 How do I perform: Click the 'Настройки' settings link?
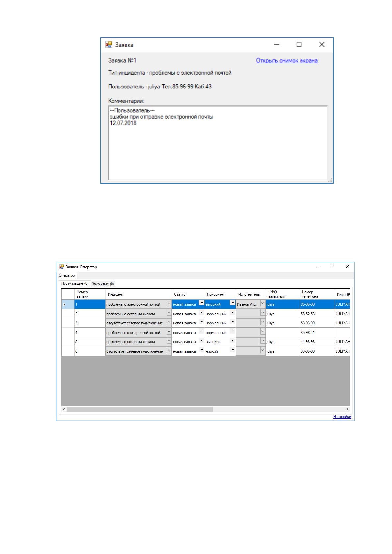342,417
